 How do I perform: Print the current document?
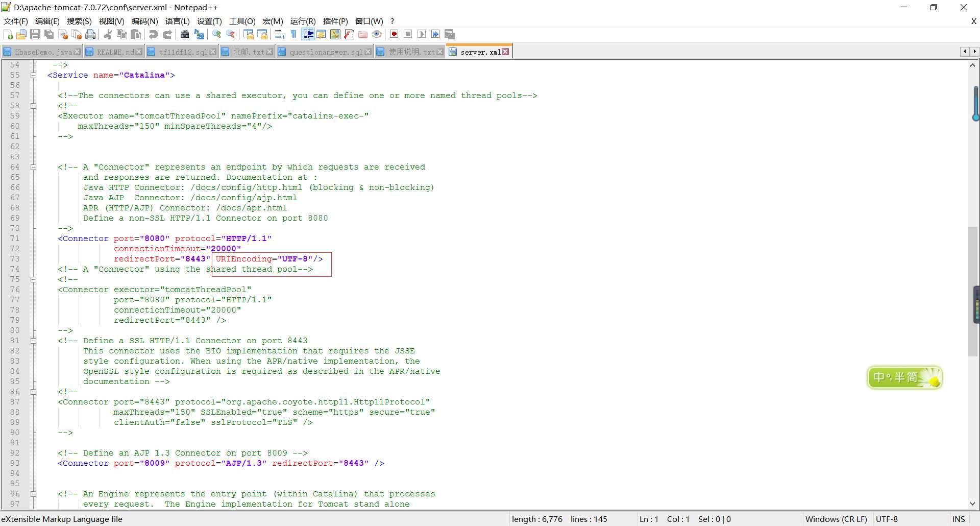[91, 34]
